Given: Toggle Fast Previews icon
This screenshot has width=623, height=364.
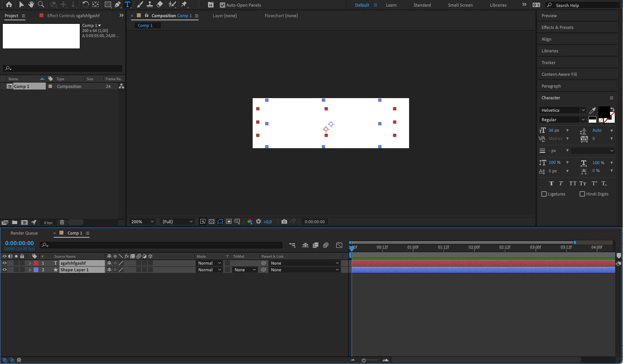Looking at the screenshot, I should click(x=203, y=222).
